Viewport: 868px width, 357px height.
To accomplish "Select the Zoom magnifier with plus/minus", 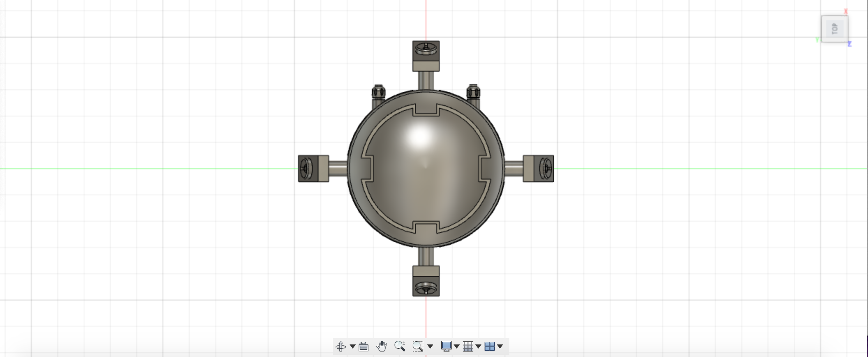I will 400,346.
